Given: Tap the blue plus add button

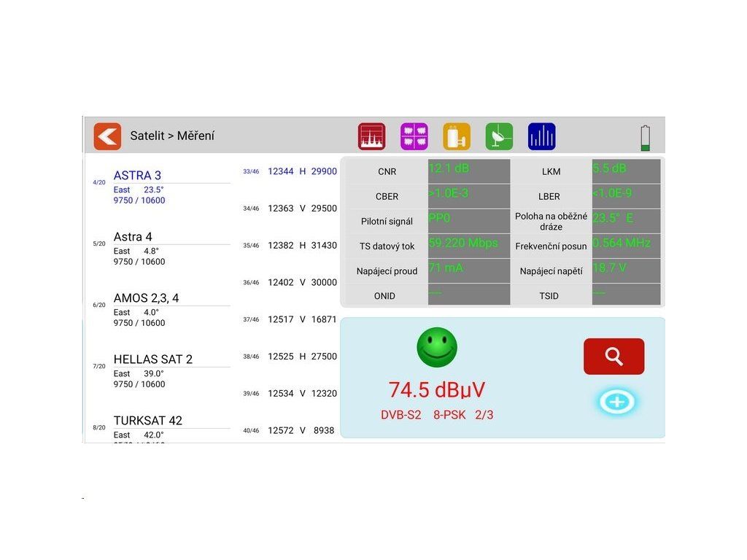Looking at the screenshot, I should (616, 402).
